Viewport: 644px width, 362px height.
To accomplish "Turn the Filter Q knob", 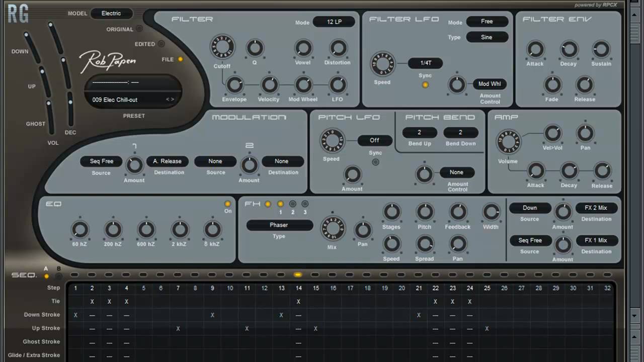I will (255, 48).
